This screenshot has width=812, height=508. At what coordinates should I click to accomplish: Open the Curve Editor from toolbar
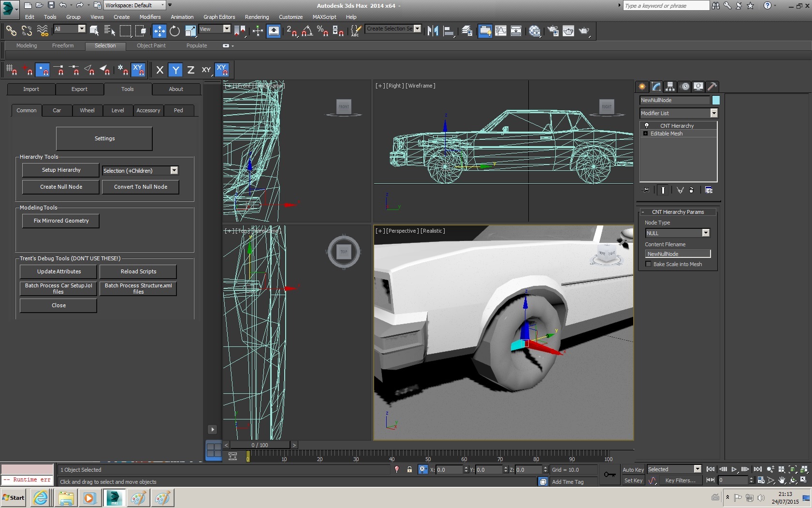501,31
